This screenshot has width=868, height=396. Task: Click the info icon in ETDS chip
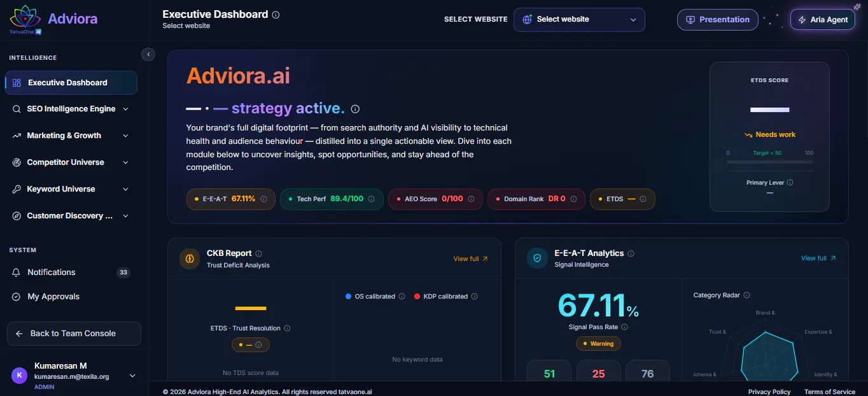coord(643,199)
